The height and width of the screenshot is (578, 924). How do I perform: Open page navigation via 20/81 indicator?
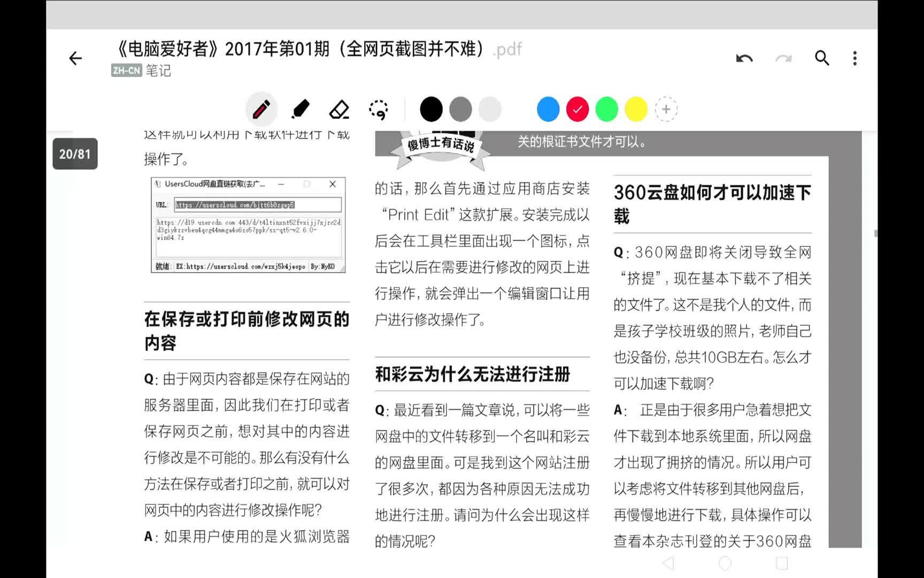pyautogui.click(x=75, y=154)
